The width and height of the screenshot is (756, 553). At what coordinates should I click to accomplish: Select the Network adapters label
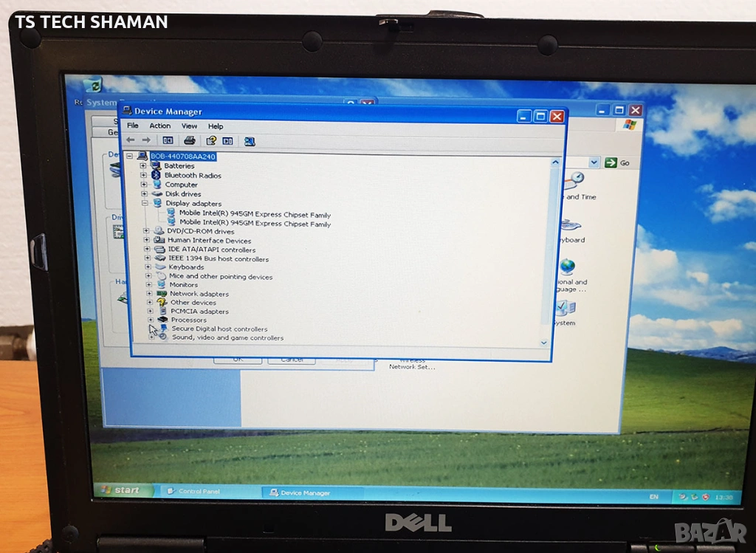coord(199,294)
